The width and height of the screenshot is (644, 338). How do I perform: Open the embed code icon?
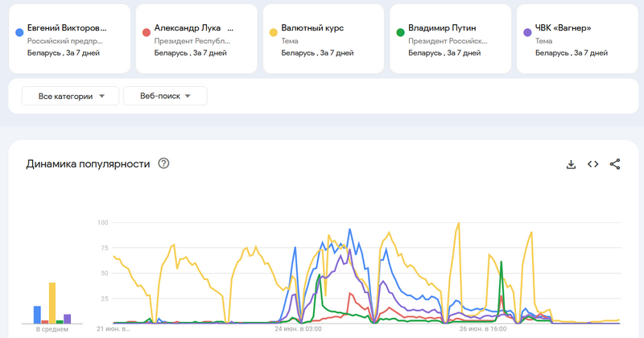(x=592, y=164)
